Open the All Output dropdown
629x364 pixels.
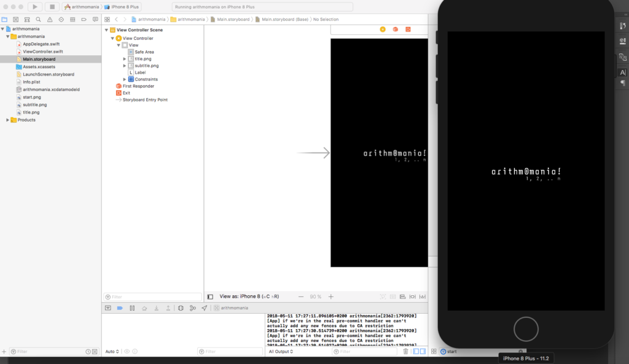pos(281,352)
